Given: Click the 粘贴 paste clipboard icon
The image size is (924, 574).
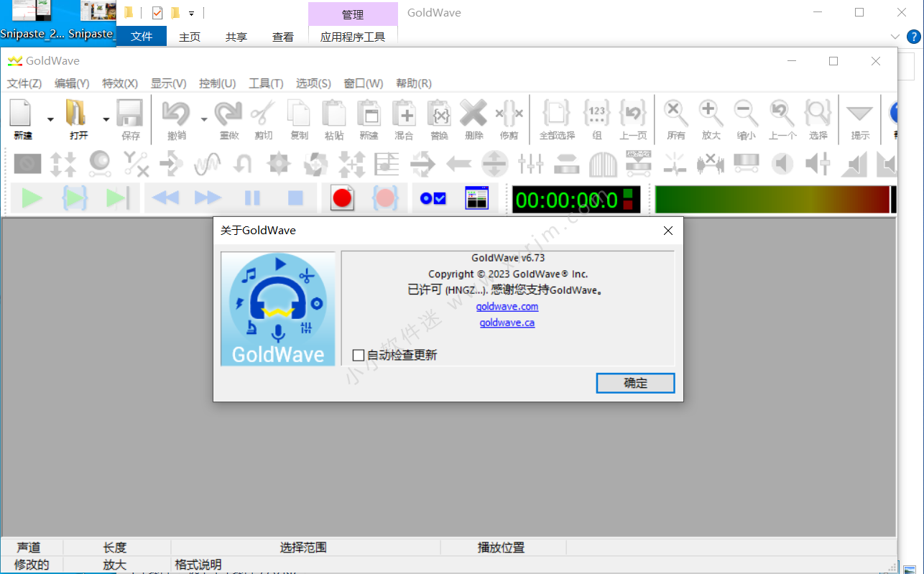Looking at the screenshot, I should [x=334, y=114].
